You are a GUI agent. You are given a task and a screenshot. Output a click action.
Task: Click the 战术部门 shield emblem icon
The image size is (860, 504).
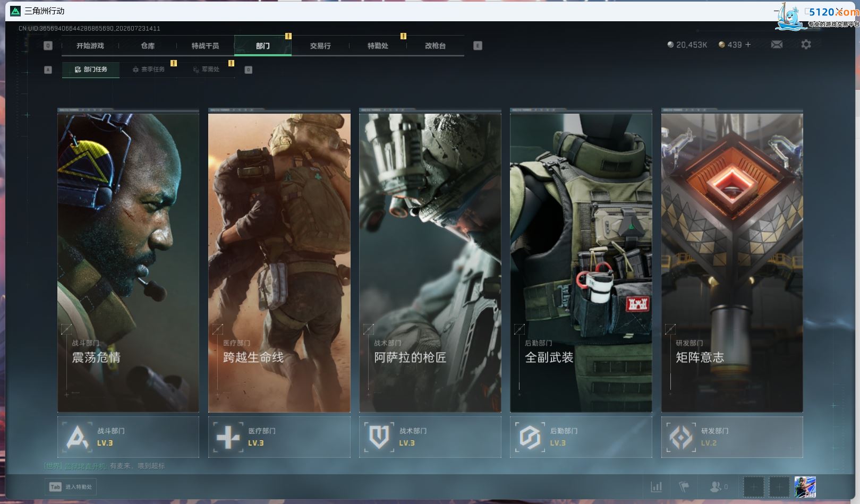(379, 437)
